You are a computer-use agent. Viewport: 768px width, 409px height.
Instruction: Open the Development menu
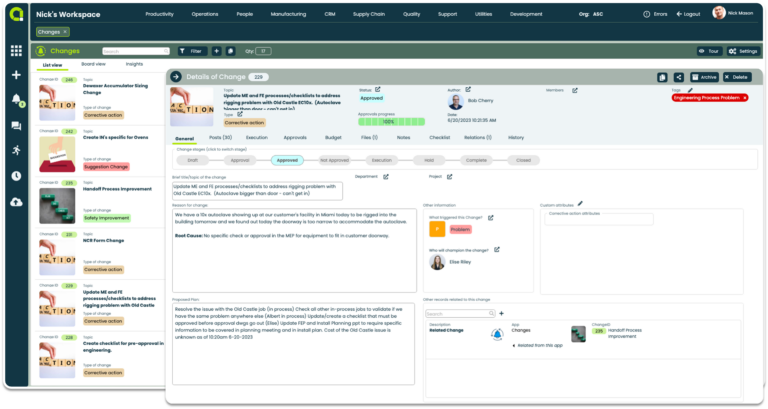[x=526, y=14]
